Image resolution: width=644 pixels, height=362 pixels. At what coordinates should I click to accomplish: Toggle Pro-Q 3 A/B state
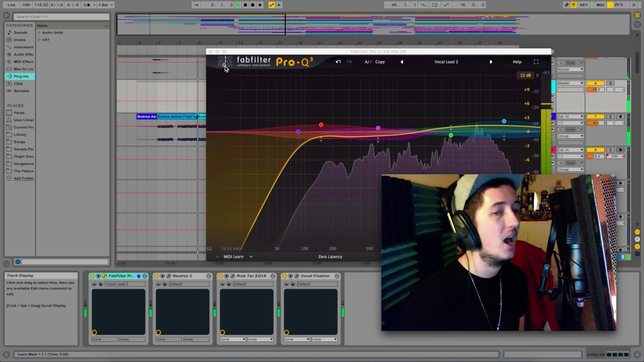[368, 62]
